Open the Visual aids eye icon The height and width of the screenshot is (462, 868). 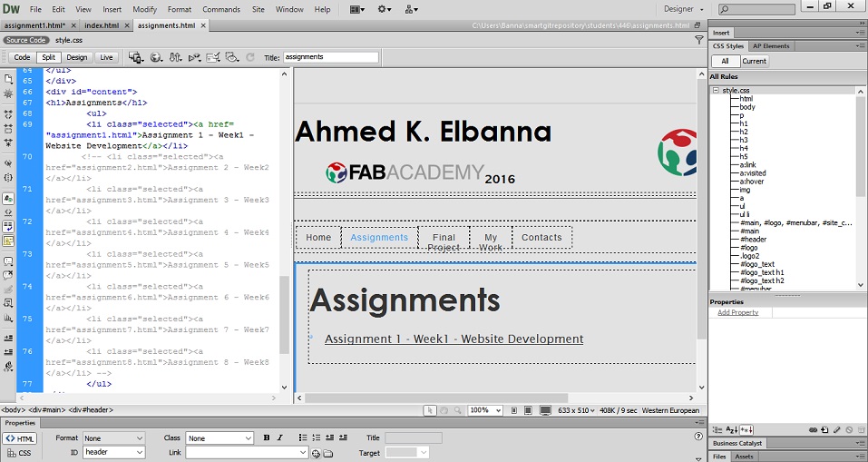[x=232, y=57]
